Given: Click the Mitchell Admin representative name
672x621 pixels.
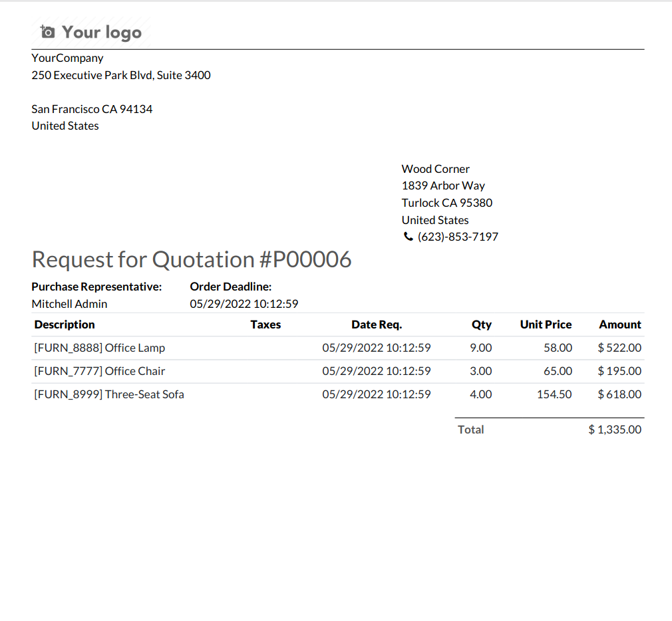Looking at the screenshot, I should (x=69, y=304).
